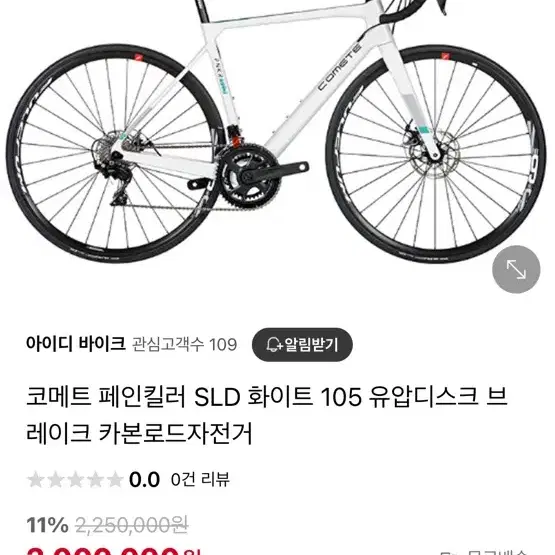Expand the product image to fullscreen
Screen dimensions: 555x555
[x=516, y=269]
